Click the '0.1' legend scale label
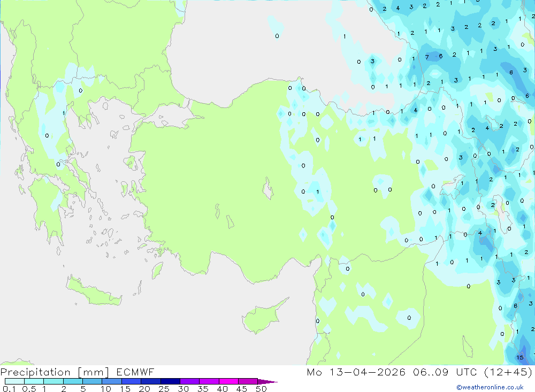 coord(9,389)
